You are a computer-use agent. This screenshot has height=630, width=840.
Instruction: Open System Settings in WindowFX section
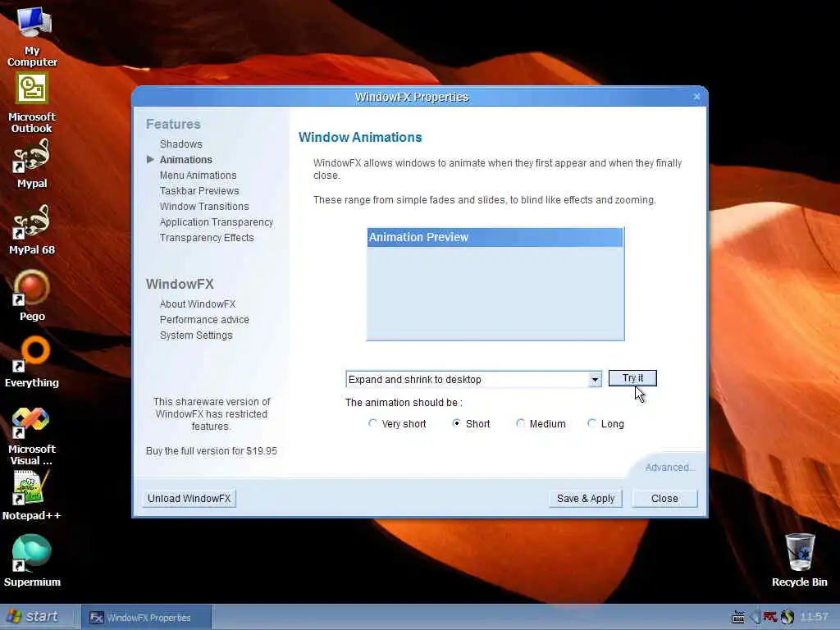point(196,335)
